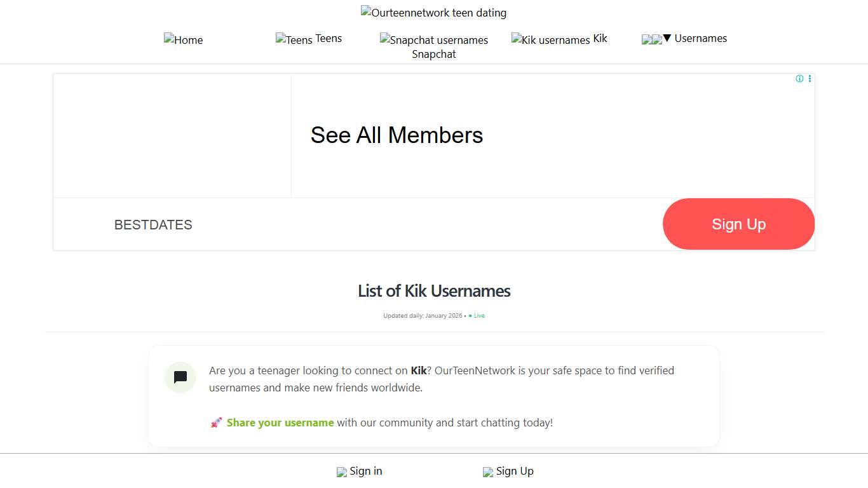Open the ad options three-dot menu
This screenshot has height=488, width=868.
[810, 78]
